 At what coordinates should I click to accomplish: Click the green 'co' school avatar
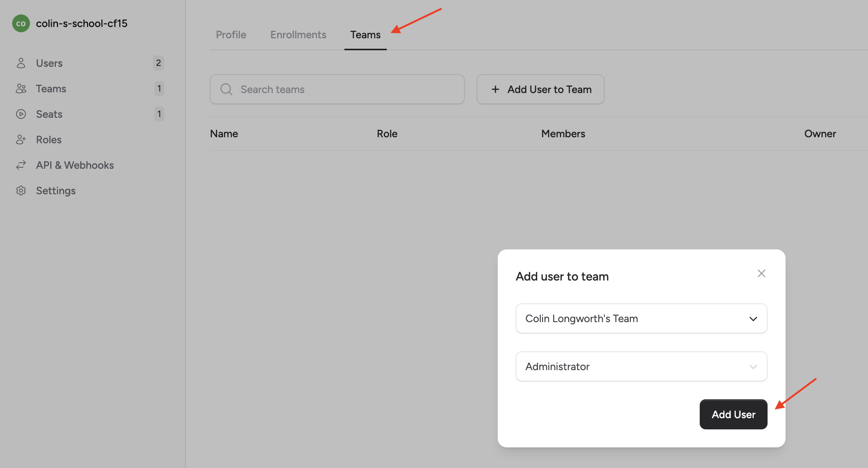tap(21, 23)
